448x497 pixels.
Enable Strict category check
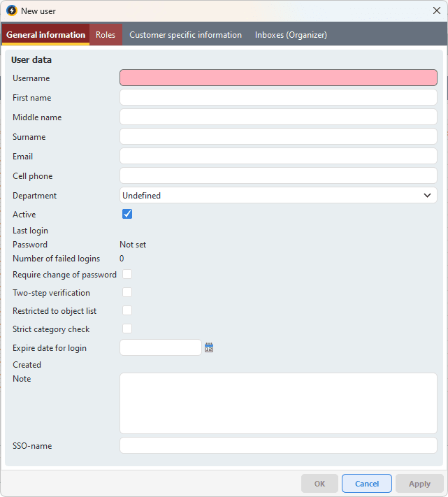click(x=127, y=329)
